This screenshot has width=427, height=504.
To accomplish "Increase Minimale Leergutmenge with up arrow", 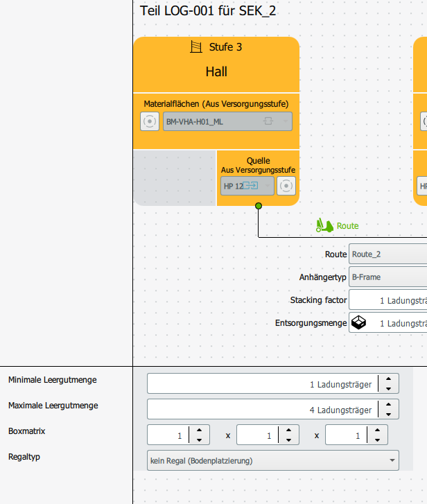I will 388,379.
